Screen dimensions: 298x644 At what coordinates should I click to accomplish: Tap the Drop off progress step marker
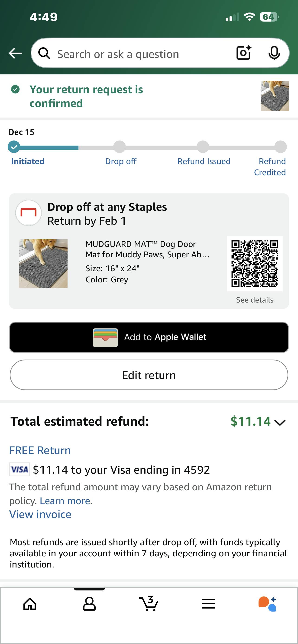click(x=120, y=147)
